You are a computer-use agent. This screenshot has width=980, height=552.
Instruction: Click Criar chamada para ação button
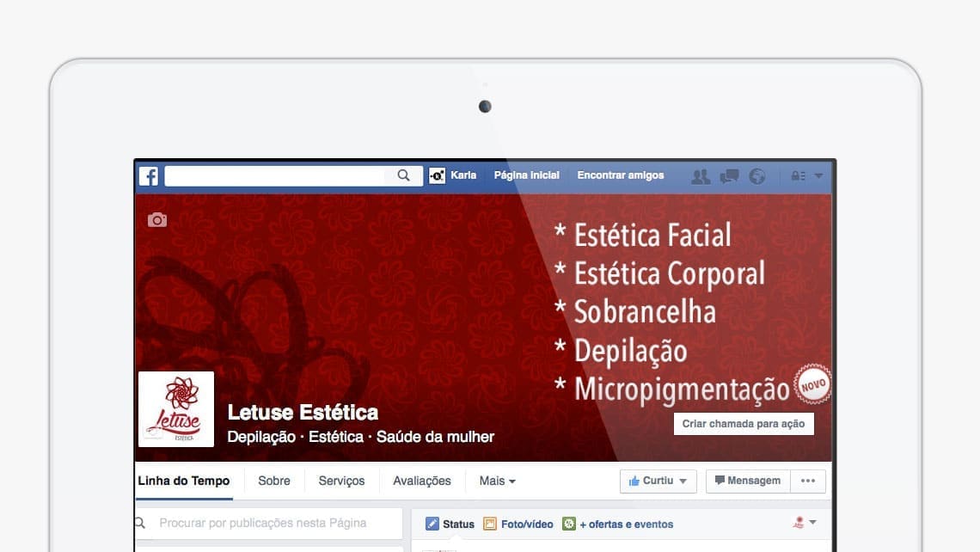tap(744, 424)
